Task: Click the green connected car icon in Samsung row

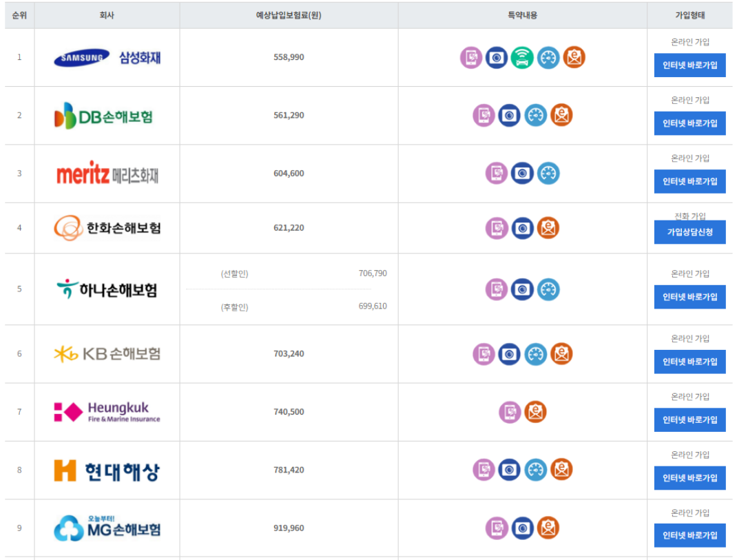Action: coord(522,57)
